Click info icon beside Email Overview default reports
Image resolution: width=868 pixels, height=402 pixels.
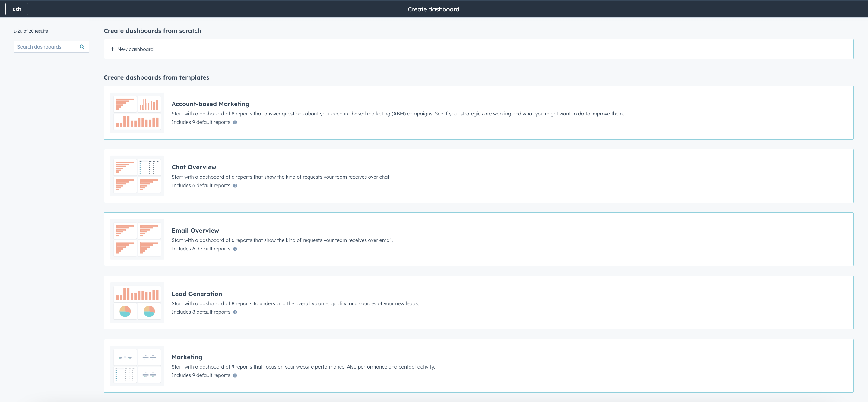tap(235, 249)
